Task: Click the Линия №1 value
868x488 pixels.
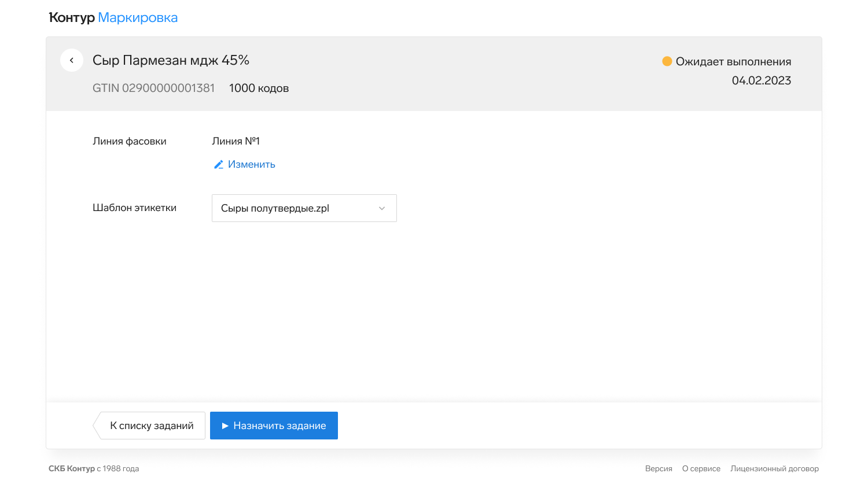Action: click(x=236, y=141)
